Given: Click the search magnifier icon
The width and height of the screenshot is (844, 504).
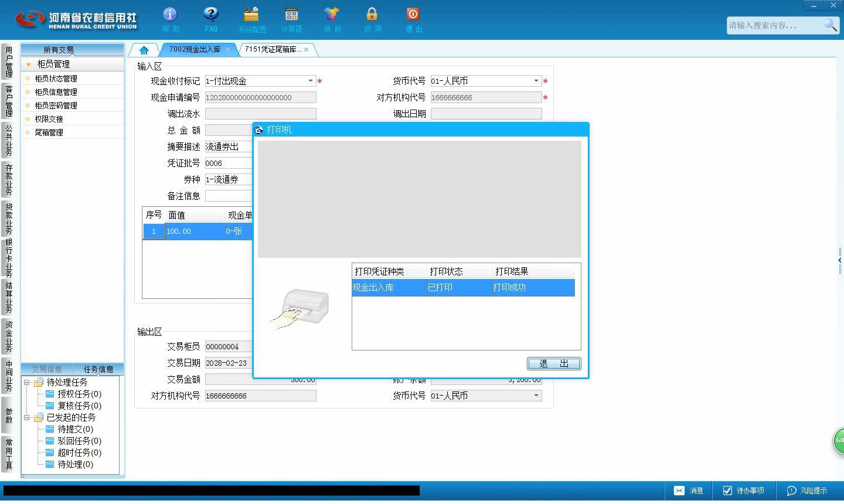Looking at the screenshot, I should coord(831,25).
